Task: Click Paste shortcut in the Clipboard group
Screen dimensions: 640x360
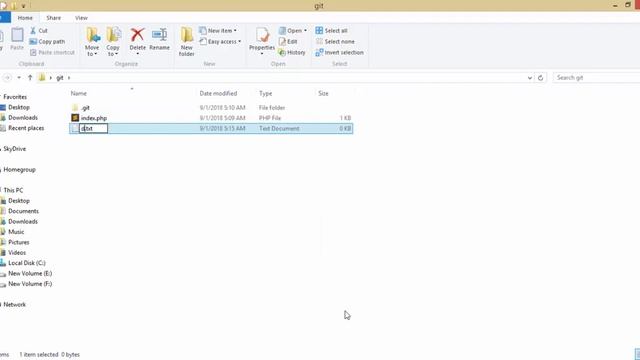Action: 52,53
